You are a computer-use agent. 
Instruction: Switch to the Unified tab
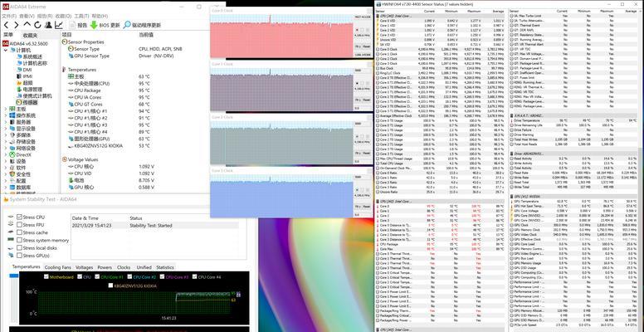(x=144, y=267)
